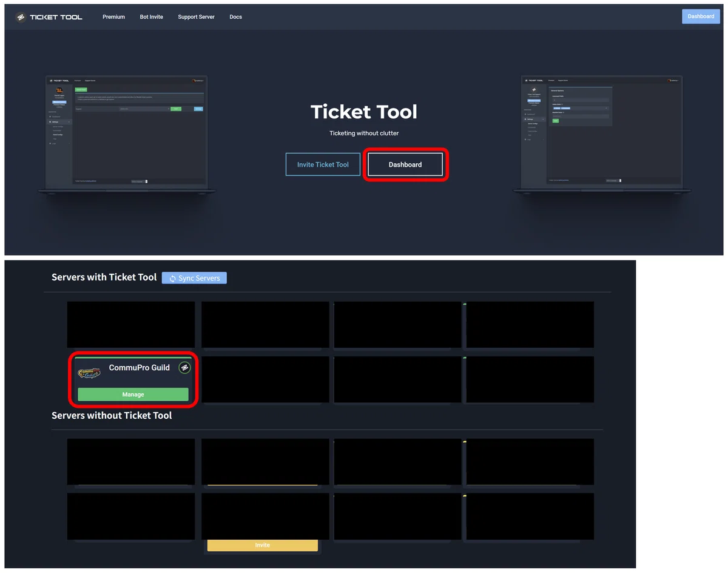Click the CommuPro Guild server avatar
728x573 pixels.
(89, 373)
